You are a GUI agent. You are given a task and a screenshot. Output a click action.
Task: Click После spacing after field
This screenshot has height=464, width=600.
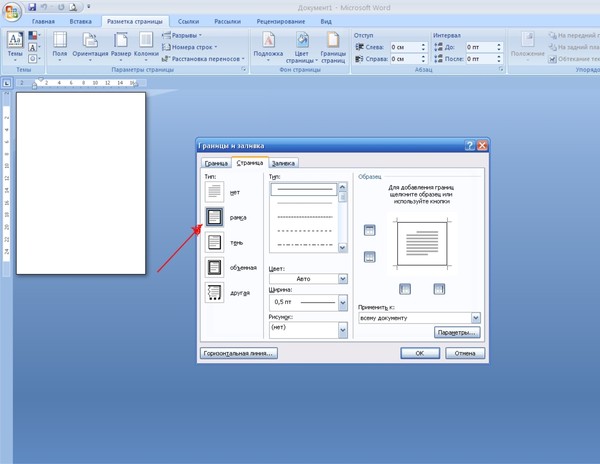pyautogui.click(x=480, y=59)
